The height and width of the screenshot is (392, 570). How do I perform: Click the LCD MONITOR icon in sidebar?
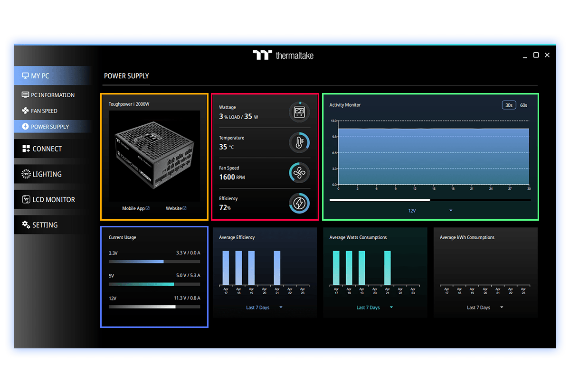point(26,200)
